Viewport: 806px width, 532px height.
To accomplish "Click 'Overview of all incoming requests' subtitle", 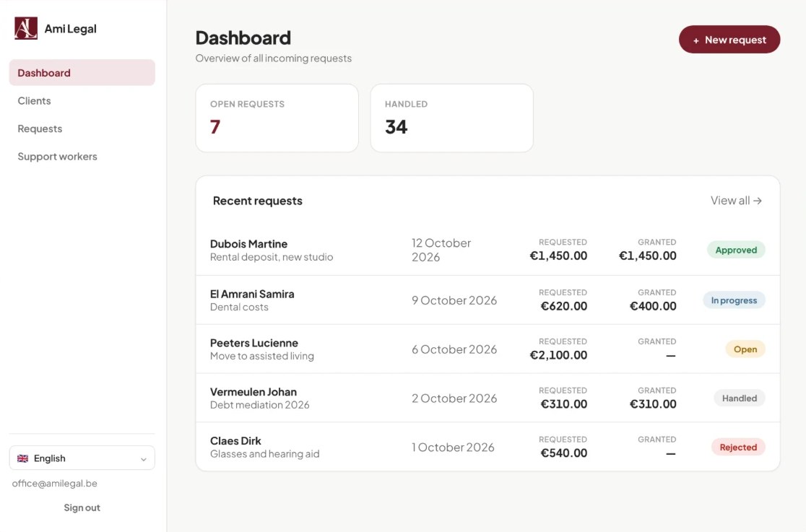I will click(274, 58).
